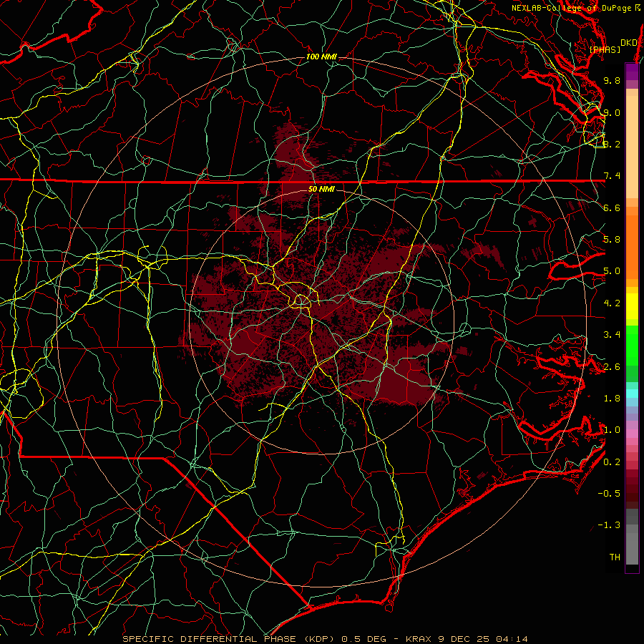Click the 1.0 value on the color scale

click(612, 430)
